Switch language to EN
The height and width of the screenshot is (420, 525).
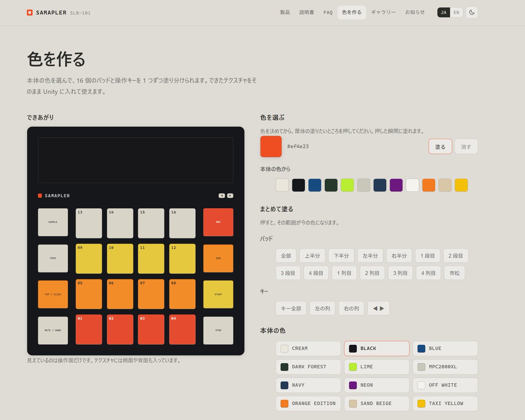pyautogui.click(x=456, y=12)
